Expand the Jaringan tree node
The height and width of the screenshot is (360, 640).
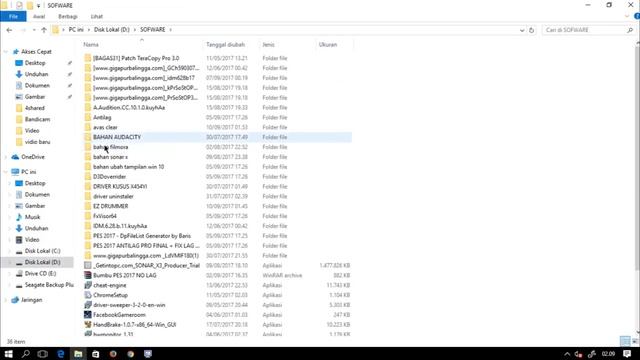point(6,300)
